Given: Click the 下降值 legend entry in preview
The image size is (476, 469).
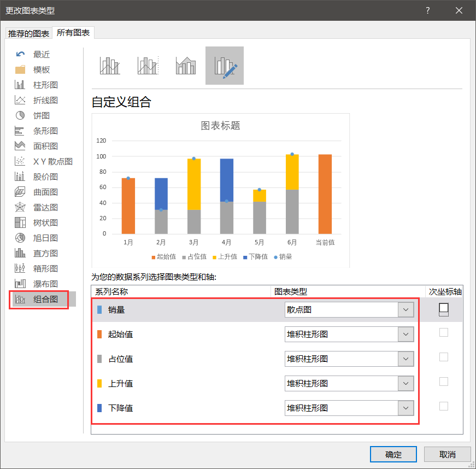Looking at the screenshot, I should tap(256, 257).
